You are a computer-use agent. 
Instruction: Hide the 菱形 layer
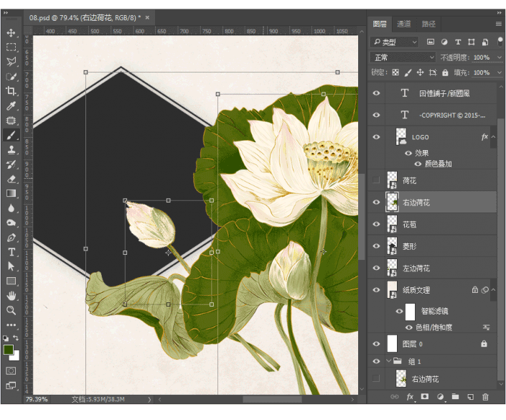(x=376, y=246)
